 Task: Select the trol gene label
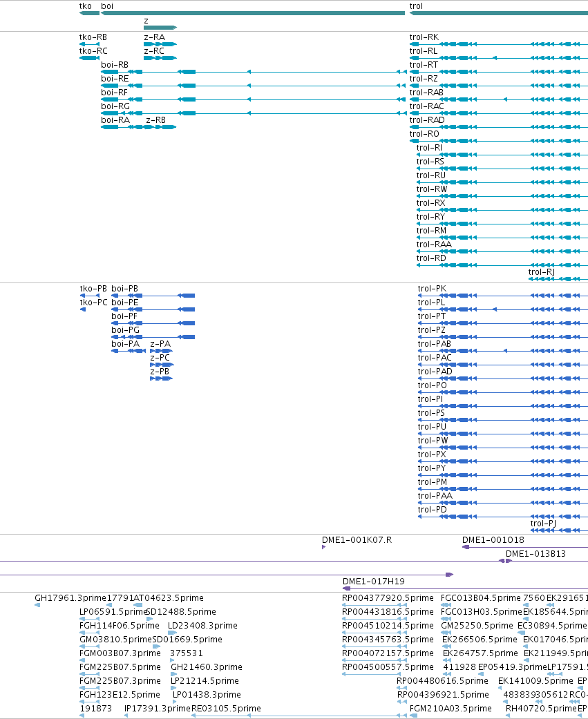[416, 6]
